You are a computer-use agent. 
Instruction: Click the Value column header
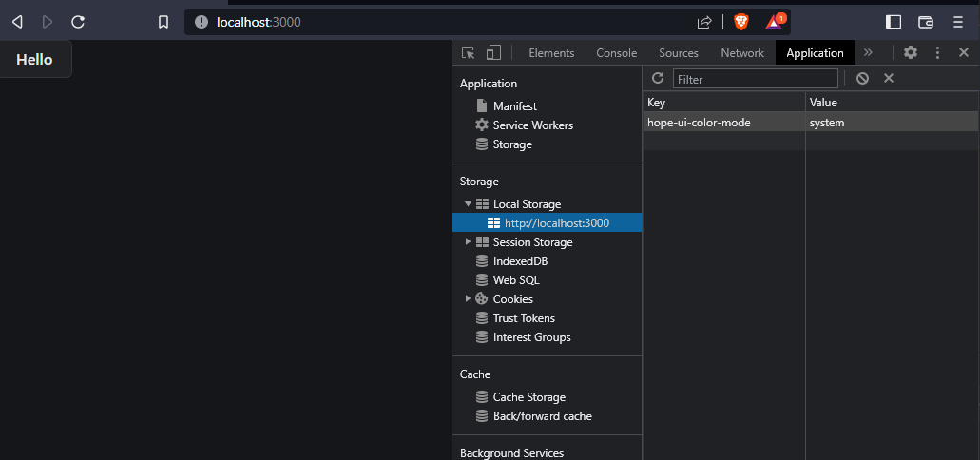(x=893, y=102)
